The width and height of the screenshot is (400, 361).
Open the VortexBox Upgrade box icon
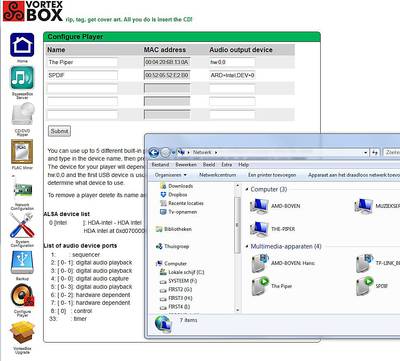click(x=22, y=333)
